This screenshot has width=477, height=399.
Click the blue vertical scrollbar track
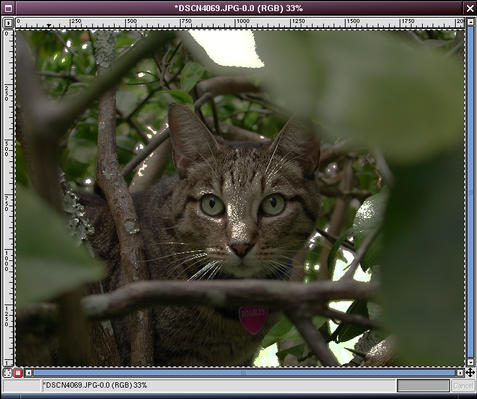coord(470,192)
